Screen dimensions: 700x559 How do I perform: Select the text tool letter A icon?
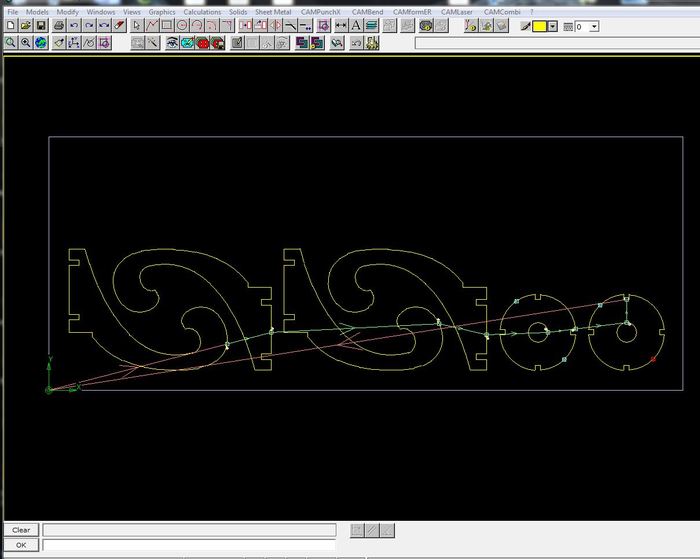coord(356,26)
